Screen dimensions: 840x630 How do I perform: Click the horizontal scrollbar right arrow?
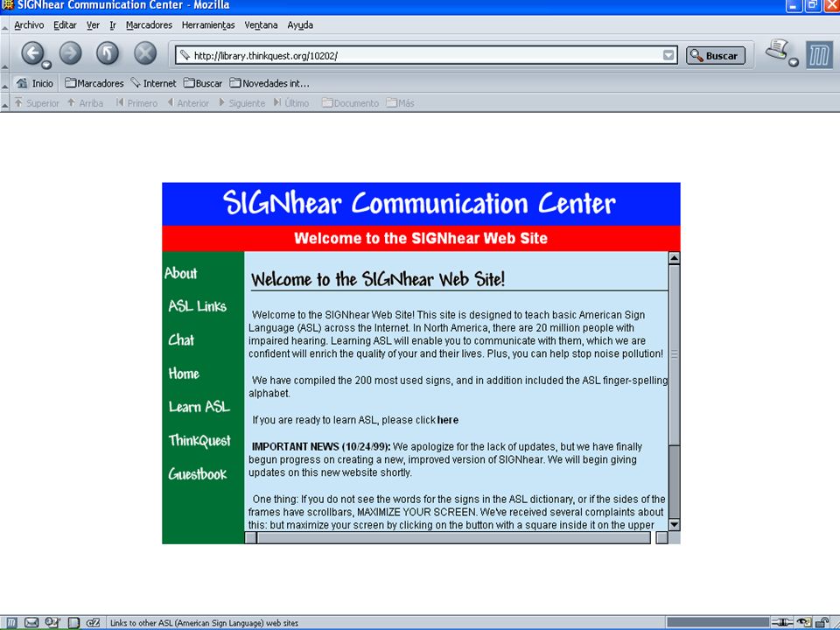[x=662, y=537]
